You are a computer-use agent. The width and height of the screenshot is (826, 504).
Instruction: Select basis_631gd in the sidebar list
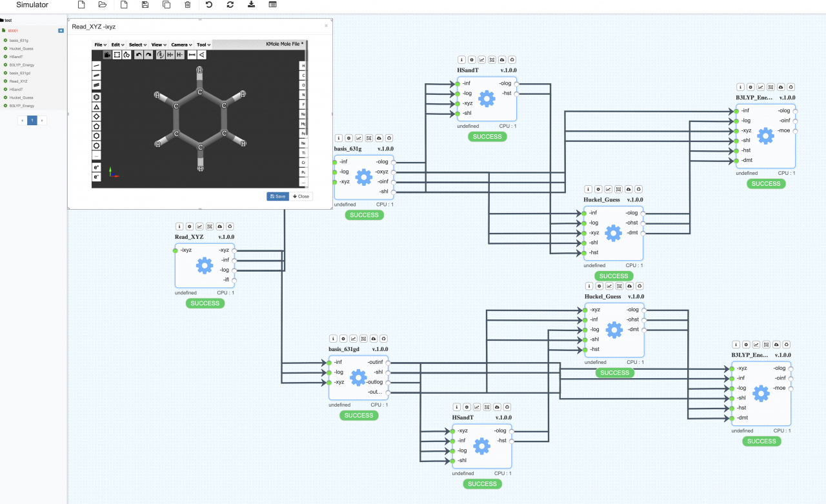tap(19, 73)
